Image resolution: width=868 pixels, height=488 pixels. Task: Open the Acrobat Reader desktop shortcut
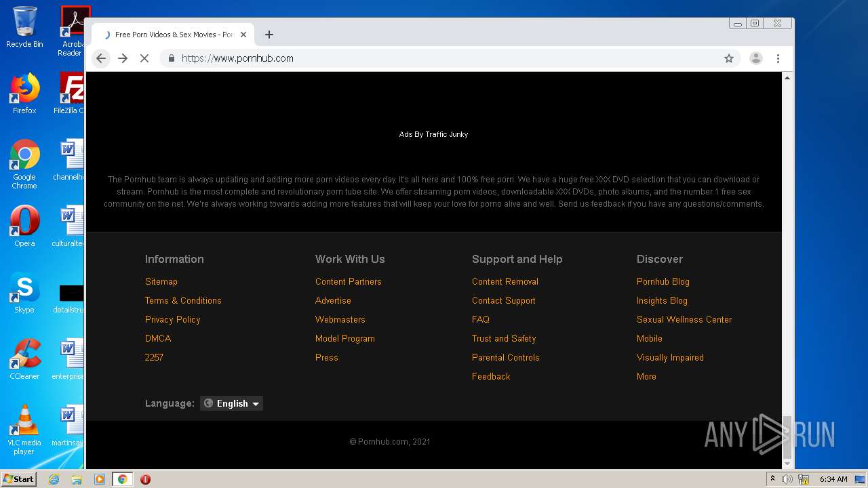[x=71, y=31]
